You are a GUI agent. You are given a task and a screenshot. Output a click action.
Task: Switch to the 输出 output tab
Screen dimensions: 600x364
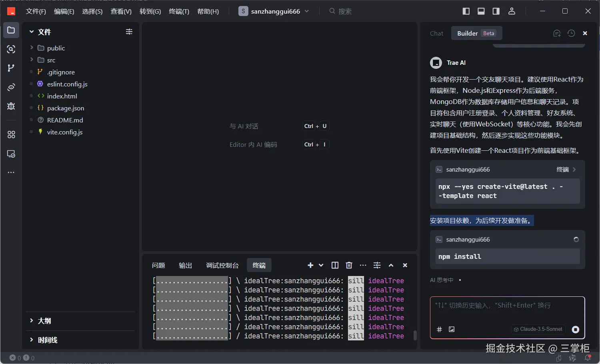click(x=185, y=265)
